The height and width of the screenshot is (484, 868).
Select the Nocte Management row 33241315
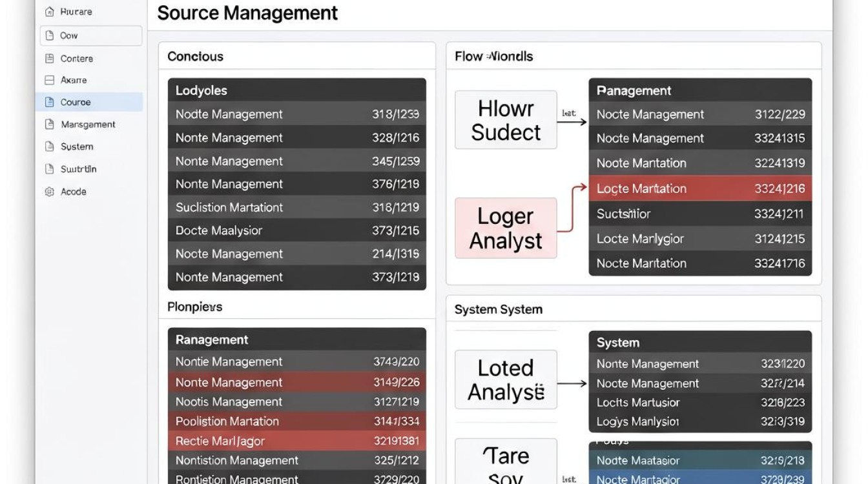701,138
